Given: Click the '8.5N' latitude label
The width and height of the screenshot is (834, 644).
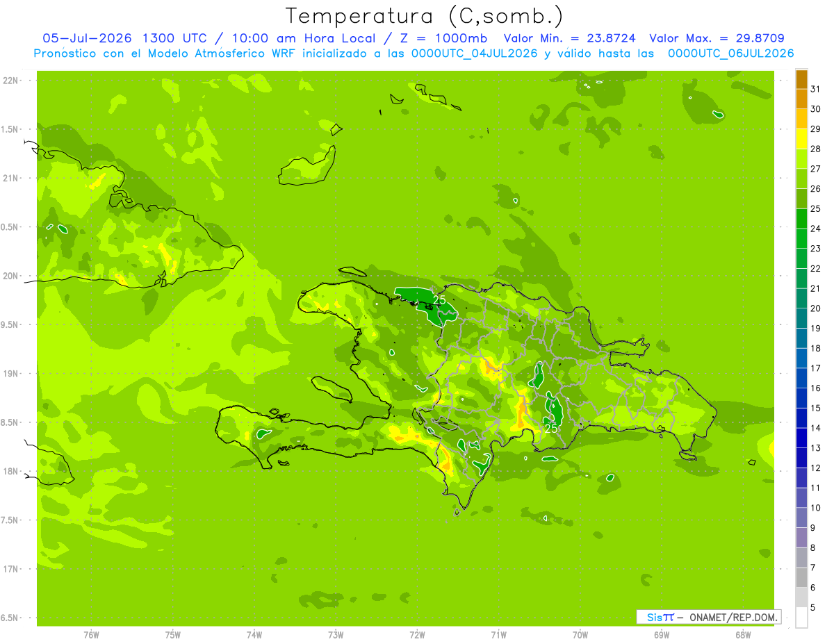Looking at the screenshot, I should 10,422.
